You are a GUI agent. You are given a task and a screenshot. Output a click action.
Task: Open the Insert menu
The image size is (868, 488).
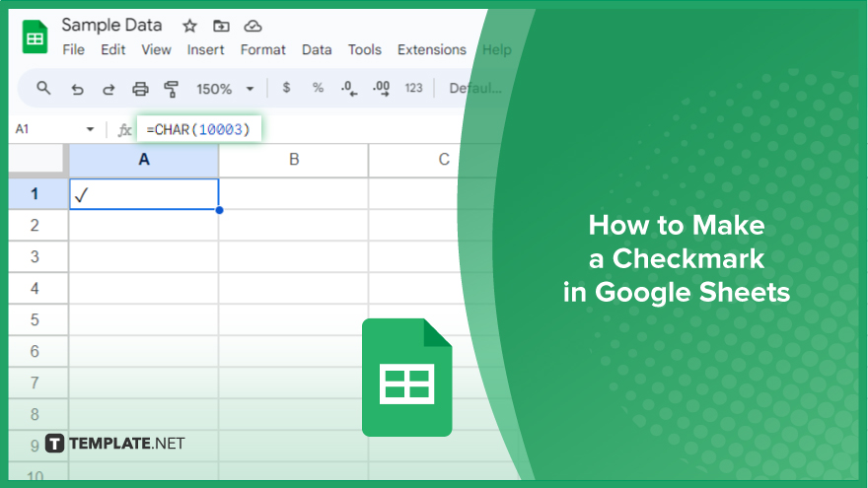(x=205, y=50)
